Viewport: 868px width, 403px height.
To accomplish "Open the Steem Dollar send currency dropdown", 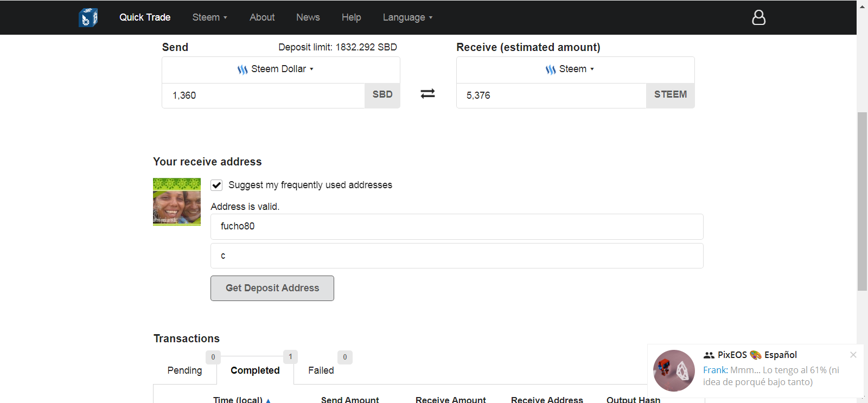I will pyautogui.click(x=281, y=69).
